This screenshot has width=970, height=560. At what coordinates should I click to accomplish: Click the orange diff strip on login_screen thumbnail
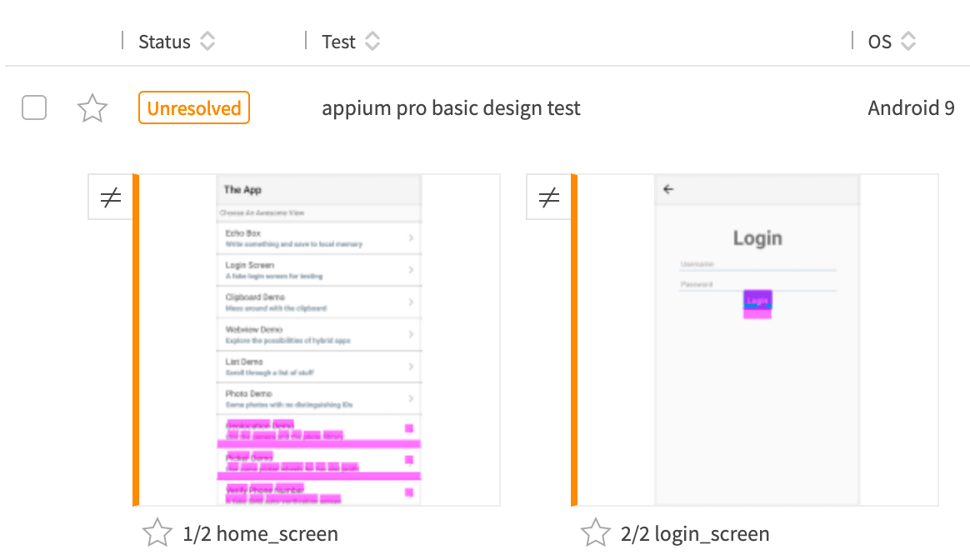pos(576,339)
